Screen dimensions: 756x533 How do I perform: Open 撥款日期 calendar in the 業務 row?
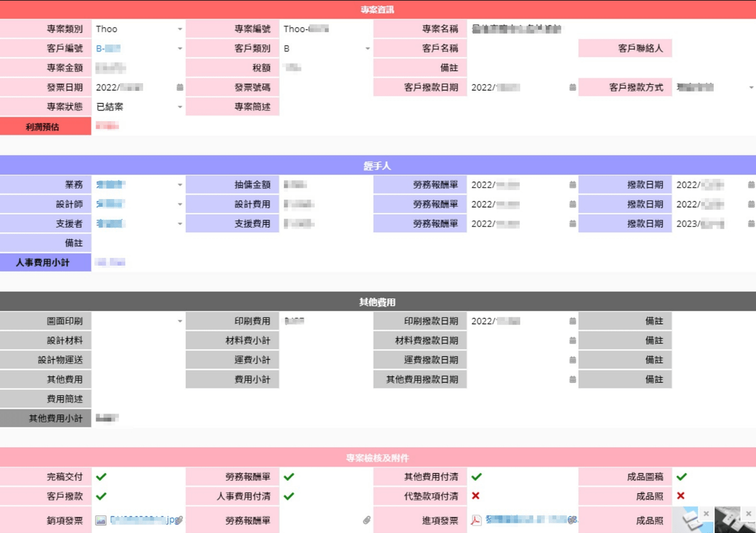(751, 185)
